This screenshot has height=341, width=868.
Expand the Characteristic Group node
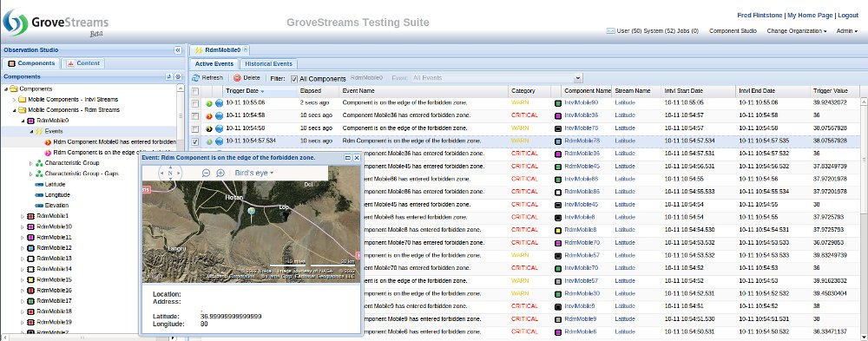(x=31, y=163)
